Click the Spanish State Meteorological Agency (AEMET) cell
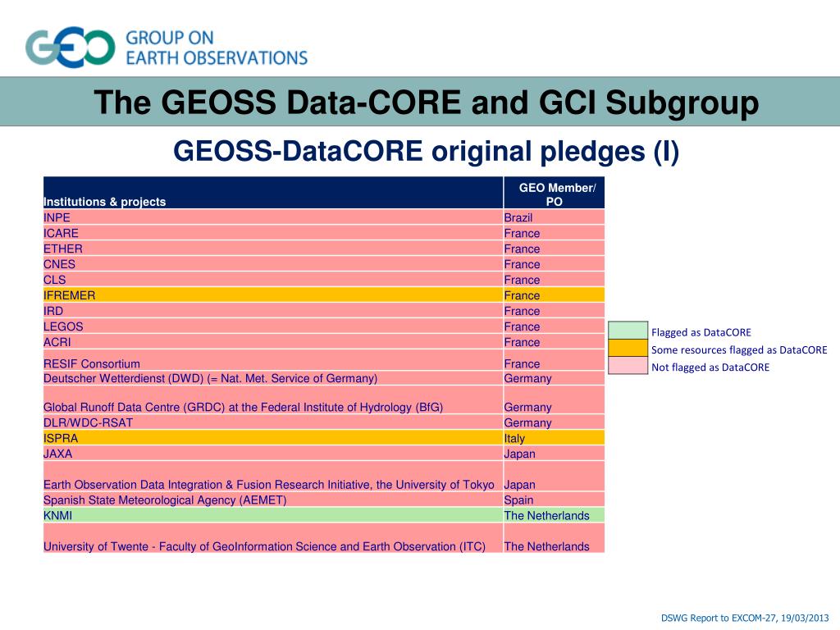Viewport: 840px width, 630px height. [x=273, y=500]
